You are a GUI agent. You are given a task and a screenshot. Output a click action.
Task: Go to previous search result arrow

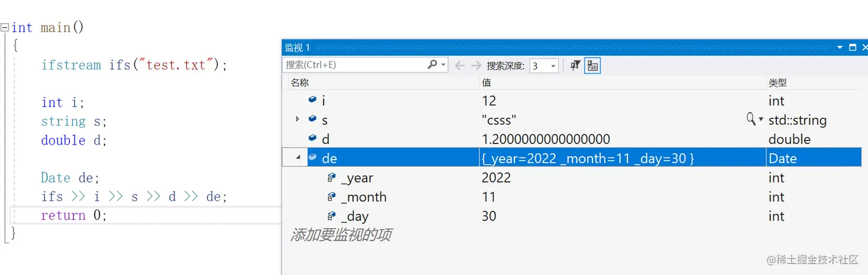pos(460,65)
